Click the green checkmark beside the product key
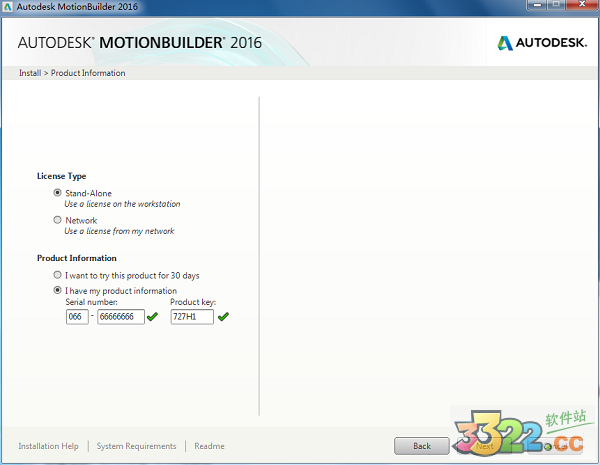Image resolution: width=600 pixels, height=465 pixels. pos(223,317)
